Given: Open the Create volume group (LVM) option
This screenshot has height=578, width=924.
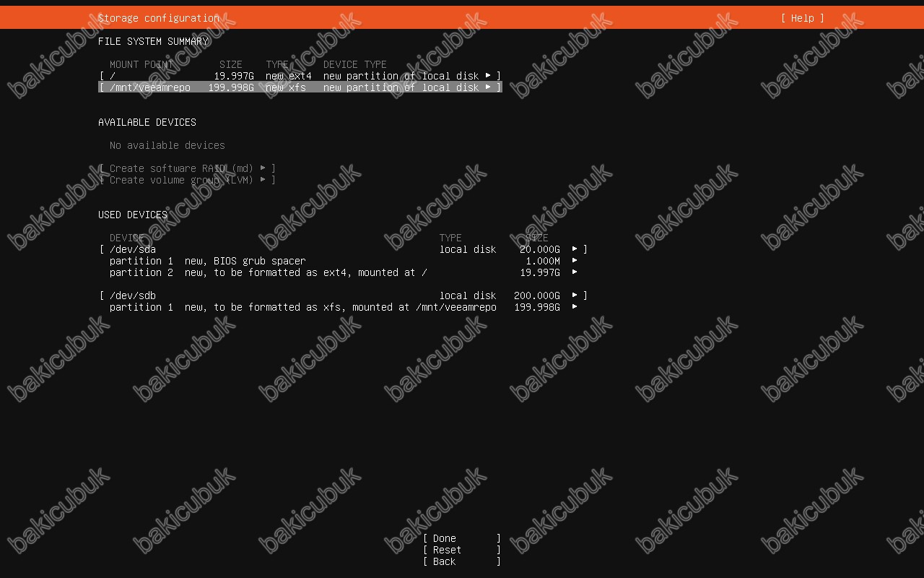Looking at the screenshot, I should click(x=180, y=180).
